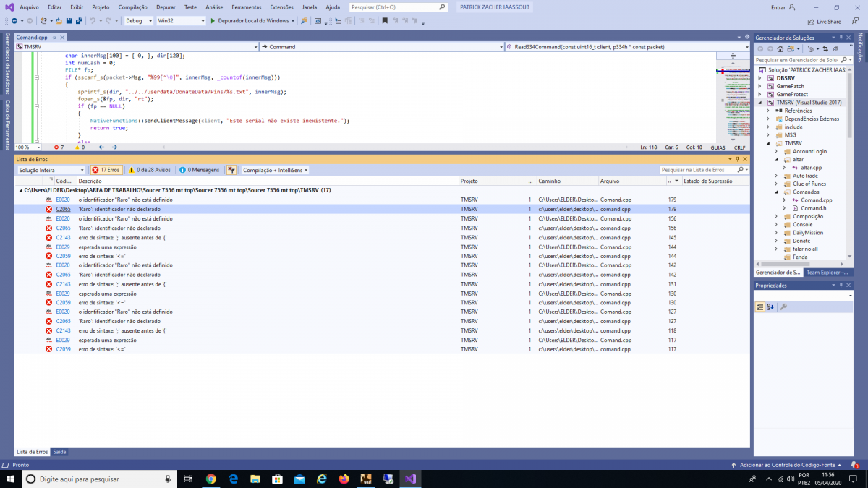Screen dimensions: 868x488
Task: Sort errors by the Projeto column header
Action: [x=492, y=181]
